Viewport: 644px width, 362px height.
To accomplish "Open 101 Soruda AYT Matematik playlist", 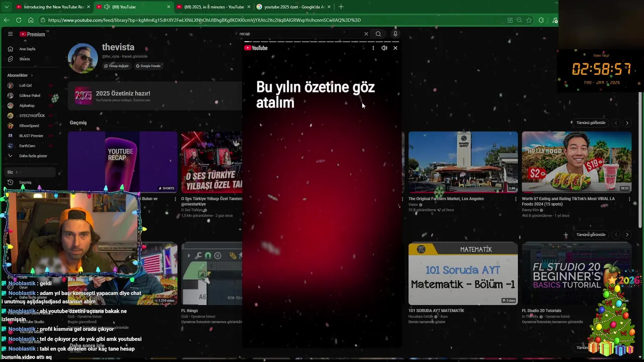I will pyautogui.click(x=463, y=274).
